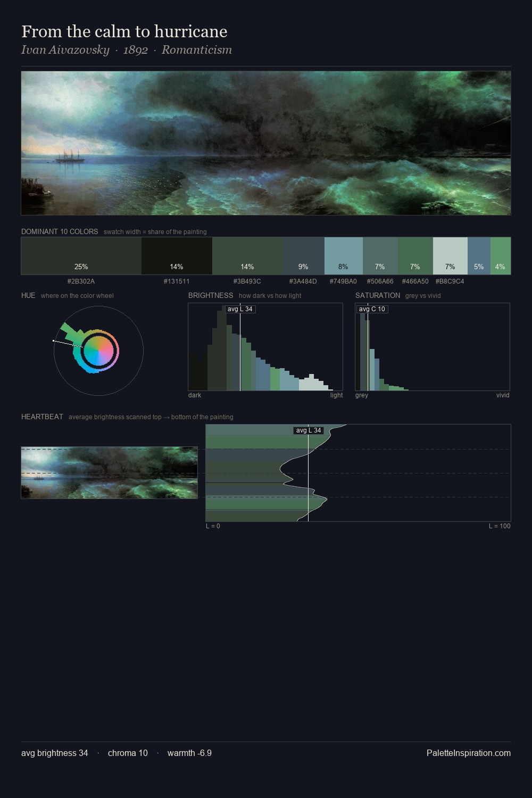Click the 'DOMINANT 10 COLORS' heading
Viewport: 532px width, 798px height.
[60, 232]
